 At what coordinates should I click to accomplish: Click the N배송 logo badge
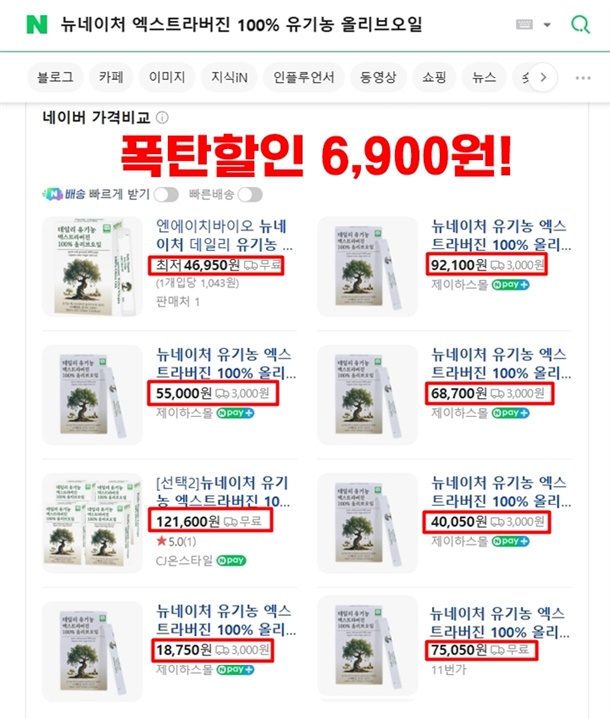coord(51,194)
